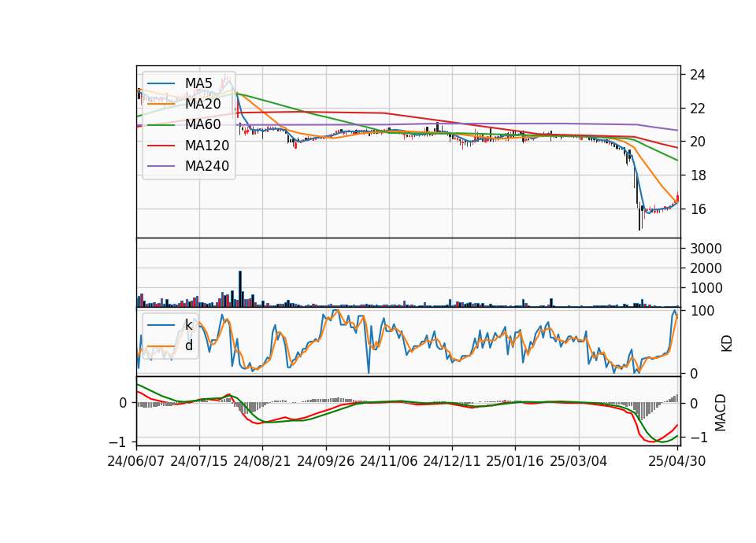Click the MA60 legend label

click(x=203, y=125)
